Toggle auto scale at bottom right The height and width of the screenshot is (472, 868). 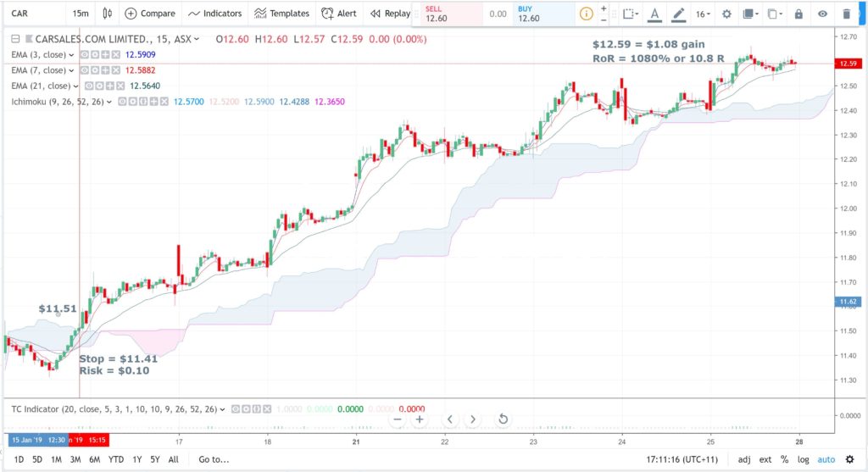coord(826,459)
